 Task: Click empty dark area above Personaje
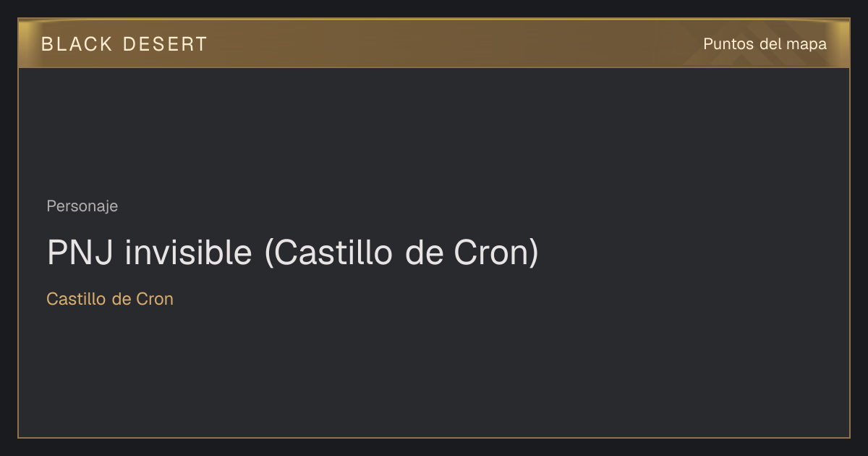434,130
